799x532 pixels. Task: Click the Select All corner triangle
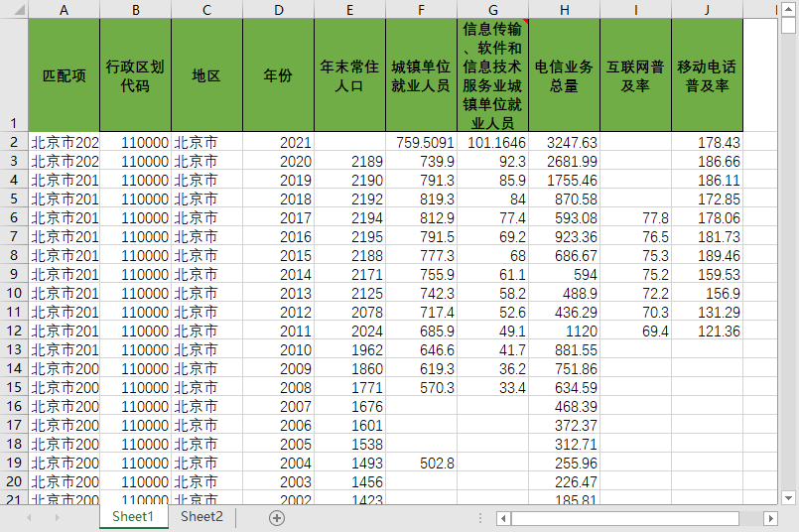click(20, 10)
